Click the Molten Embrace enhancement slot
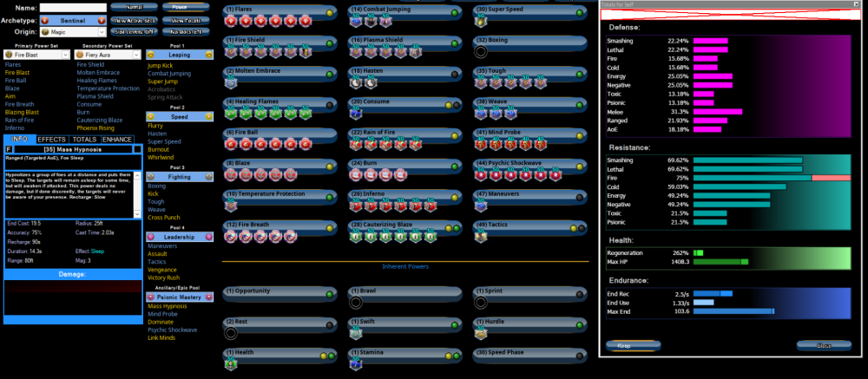This screenshot has height=379, width=868. (230, 82)
